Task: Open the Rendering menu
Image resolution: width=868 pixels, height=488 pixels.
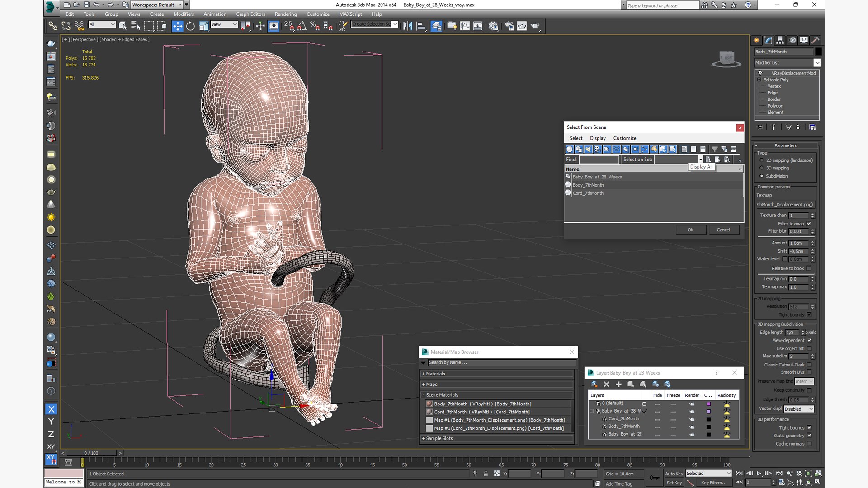Action: 286,14
